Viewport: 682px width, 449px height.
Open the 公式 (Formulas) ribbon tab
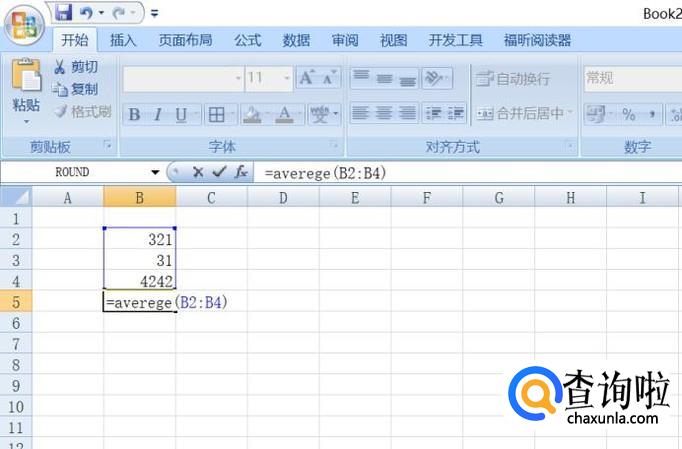coord(247,41)
